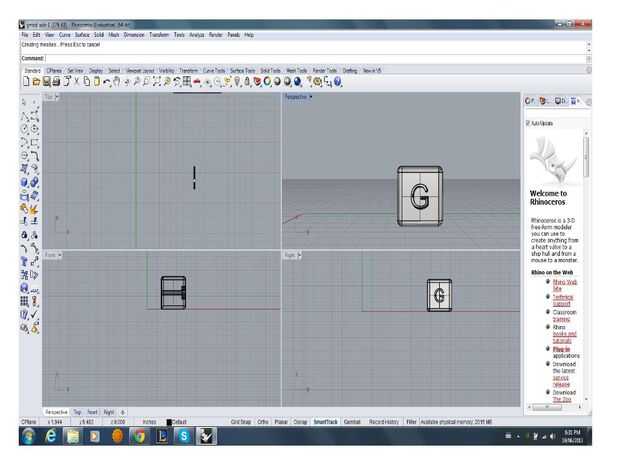620x465 pixels.
Task: Click the Zoom Extents icon
Action: (x=157, y=82)
